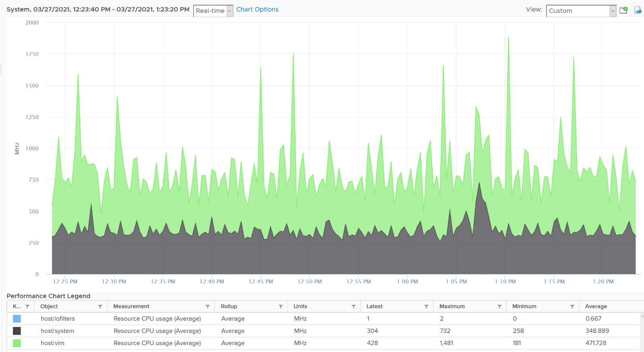644x352 pixels.
Task: Click the 181 minimum value
Action: pos(517,343)
